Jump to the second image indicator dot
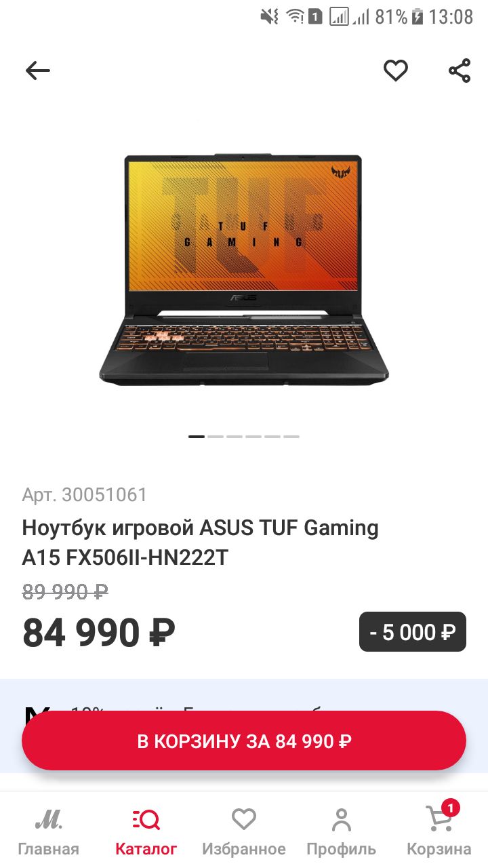 click(x=216, y=437)
